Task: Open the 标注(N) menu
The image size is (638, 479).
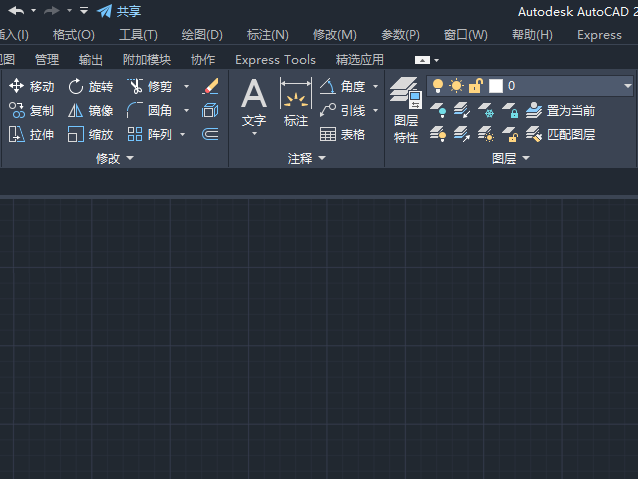Action: tap(268, 35)
